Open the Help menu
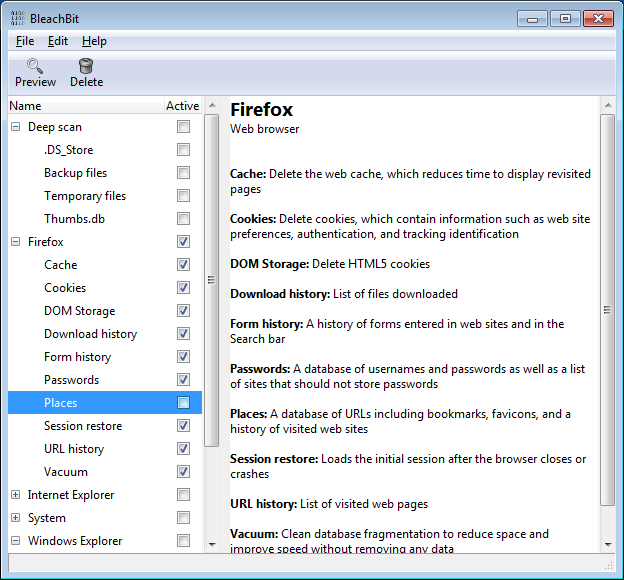This screenshot has width=624, height=580. tap(94, 41)
